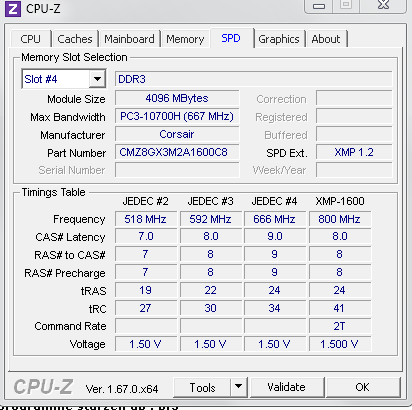Select part number CMZ8GX3M2A1600C8
Screen dimensions: 412x410
(177, 152)
